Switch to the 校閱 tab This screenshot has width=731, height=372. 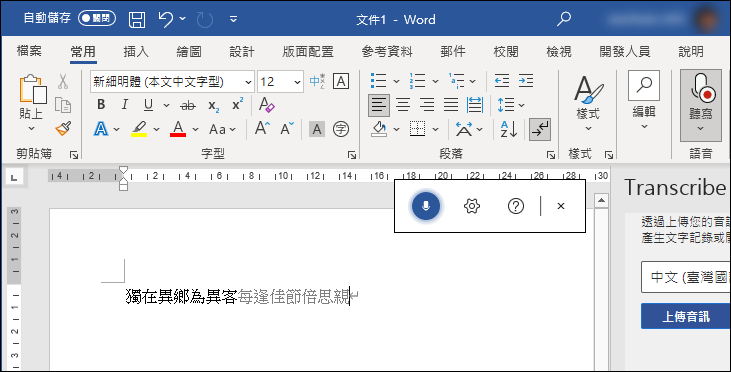click(506, 51)
